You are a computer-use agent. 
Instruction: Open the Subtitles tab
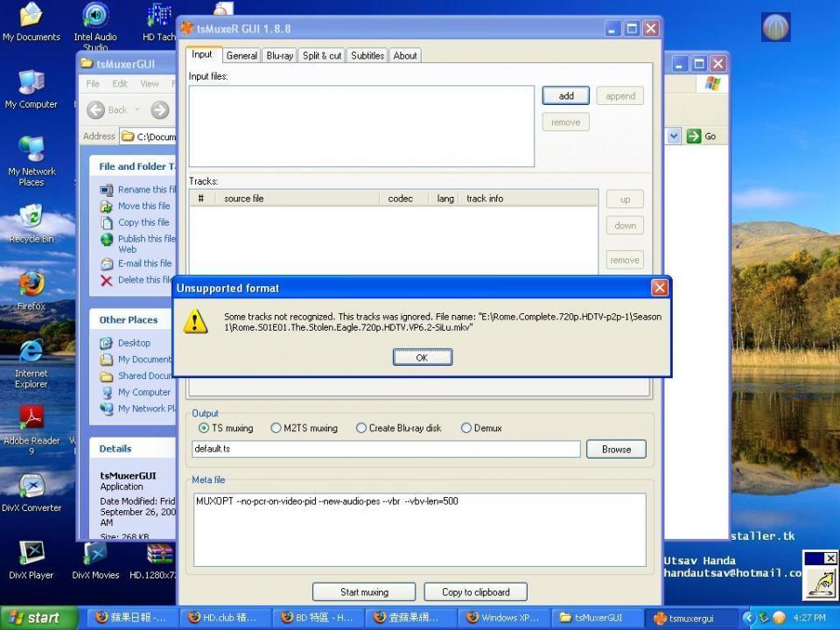click(367, 56)
